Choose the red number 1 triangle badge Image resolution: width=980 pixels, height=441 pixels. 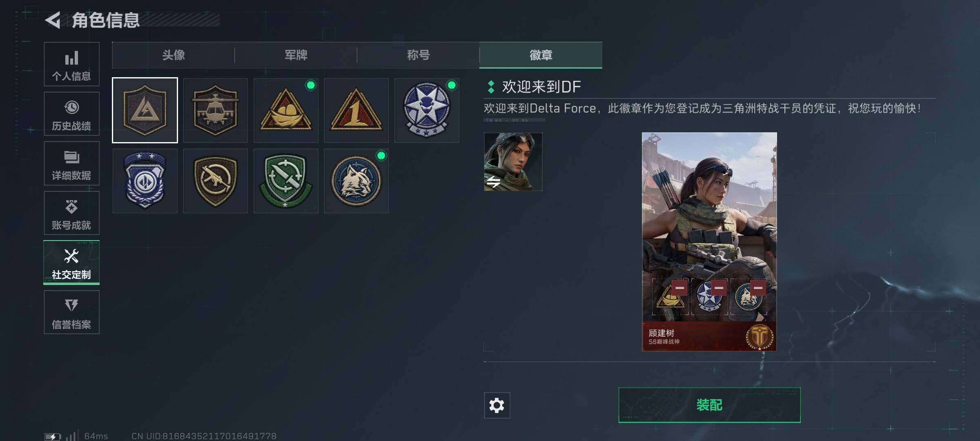(x=356, y=110)
